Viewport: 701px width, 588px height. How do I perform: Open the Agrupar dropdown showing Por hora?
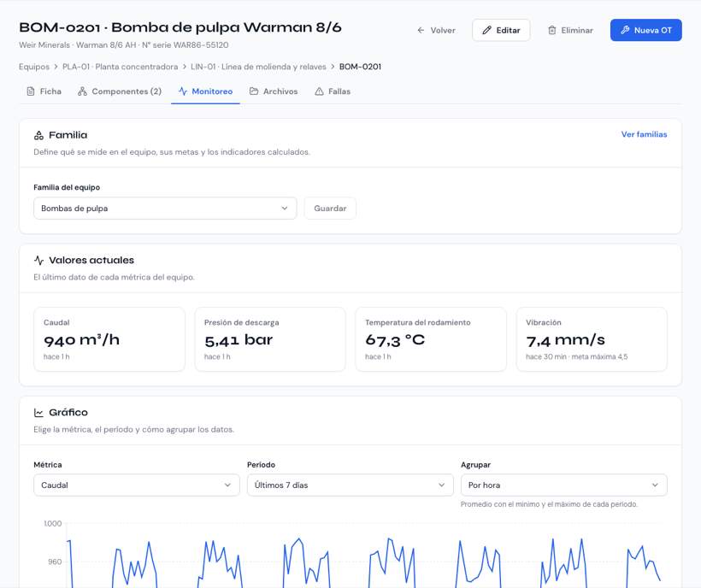pos(563,485)
